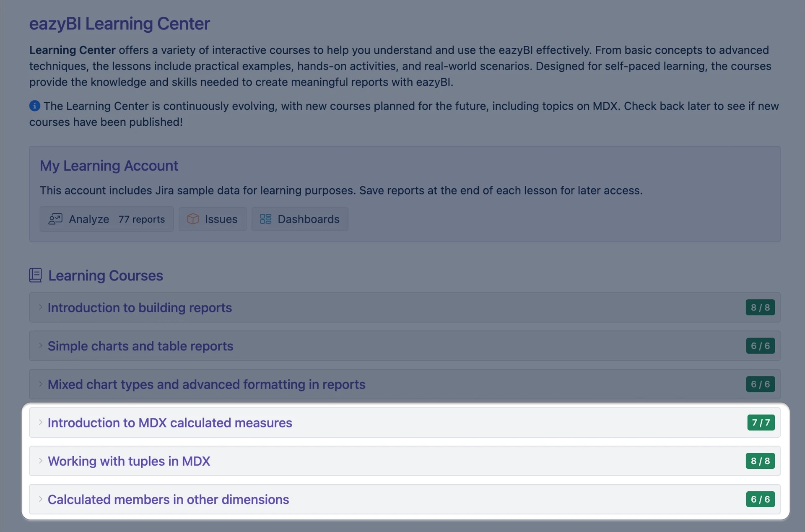Open the Analyze 77 reports button
Viewport: 805px width, 532px height.
point(106,219)
